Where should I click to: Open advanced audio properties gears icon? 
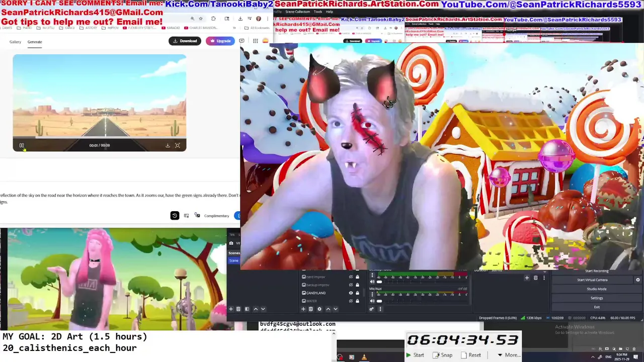pos(372,309)
